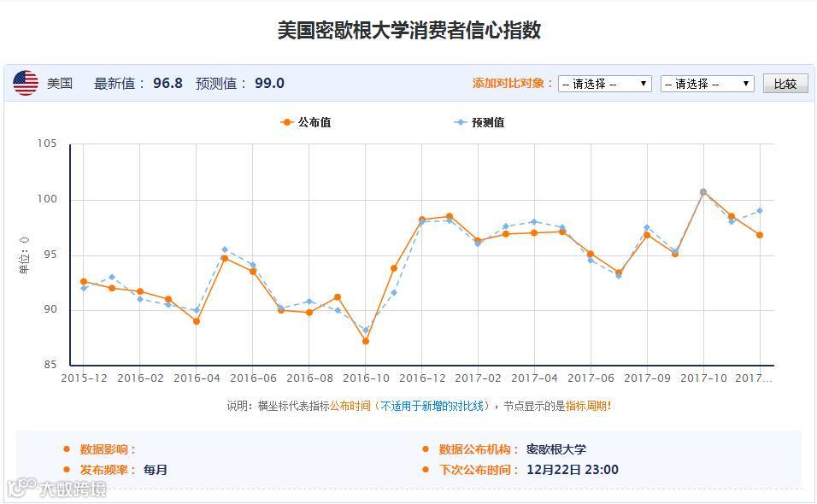Select the orange data point at 2016-12

click(x=422, y=220)
